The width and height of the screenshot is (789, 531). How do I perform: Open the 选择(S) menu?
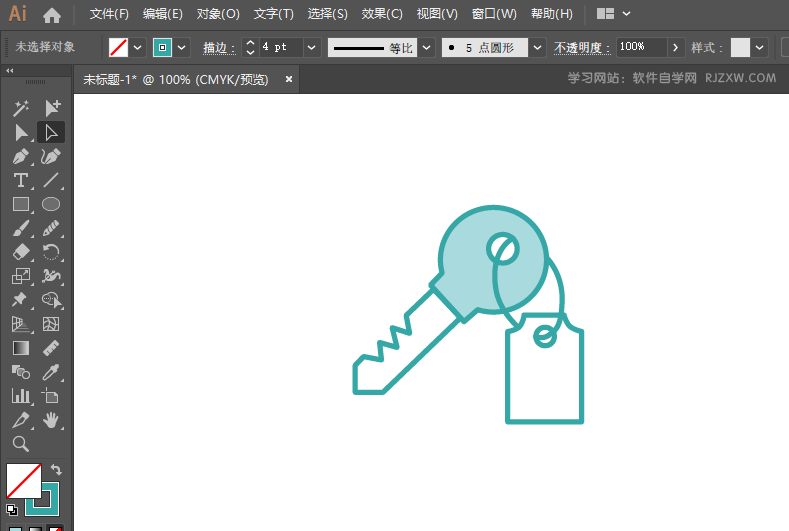328,14
